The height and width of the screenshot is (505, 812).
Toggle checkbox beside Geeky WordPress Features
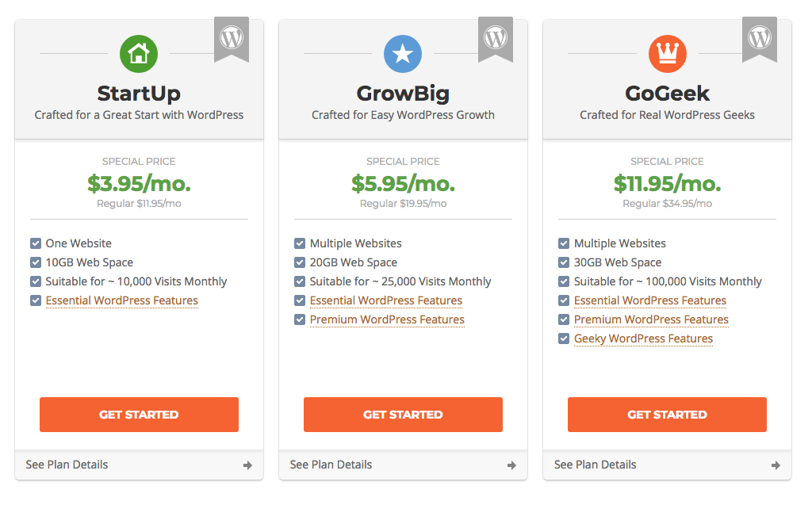564,339
